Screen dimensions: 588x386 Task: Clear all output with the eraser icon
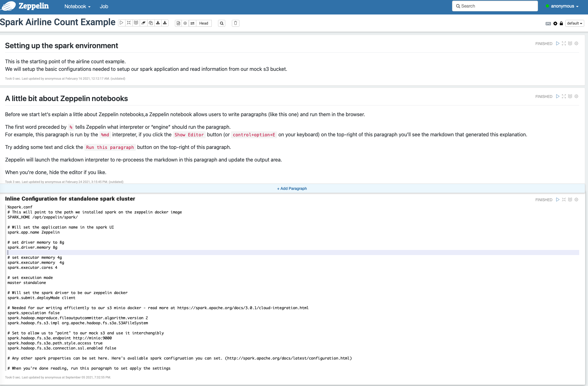pos(143,23)
